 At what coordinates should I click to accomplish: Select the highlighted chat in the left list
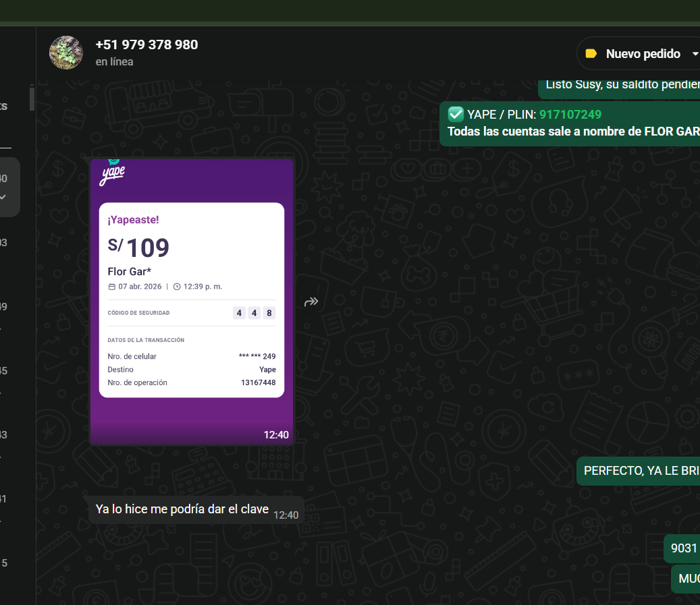pos(9,187)
